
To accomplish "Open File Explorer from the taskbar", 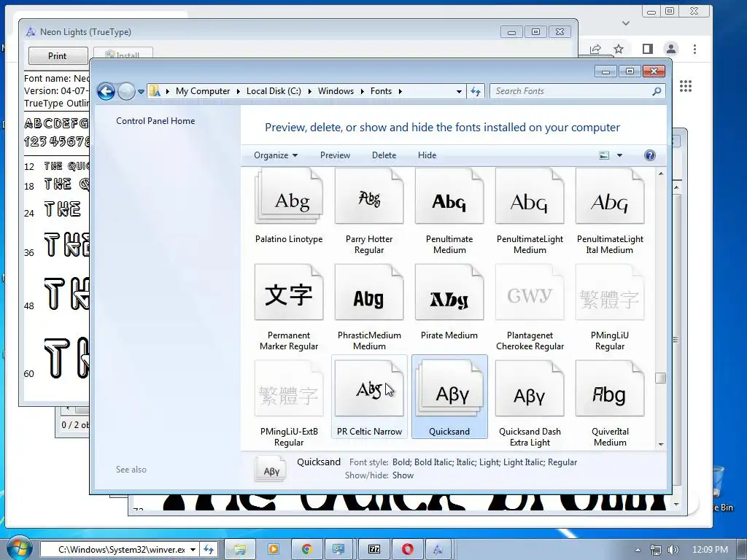I will pos(239,549).
